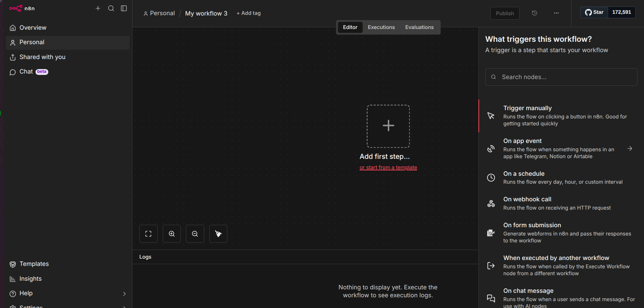Toggle the sidebar collapse panel icon
This screenshot has height=308, width=644.
[x=124, y=8]
